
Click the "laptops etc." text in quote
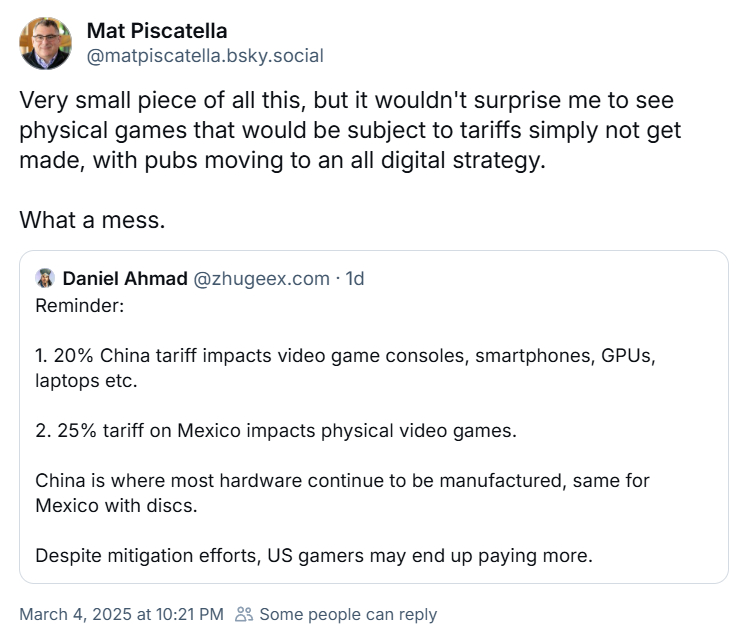(84, 380)
